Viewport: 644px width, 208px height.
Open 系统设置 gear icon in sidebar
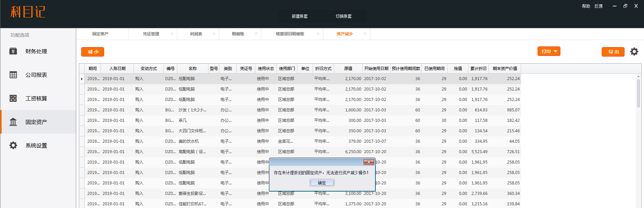click(x=13, y=145)
